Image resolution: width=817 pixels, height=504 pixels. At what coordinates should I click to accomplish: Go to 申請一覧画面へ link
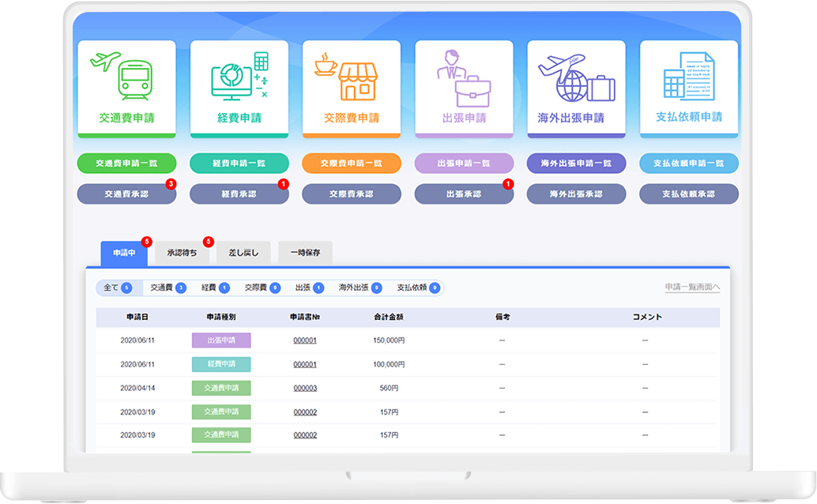point(692,288)
